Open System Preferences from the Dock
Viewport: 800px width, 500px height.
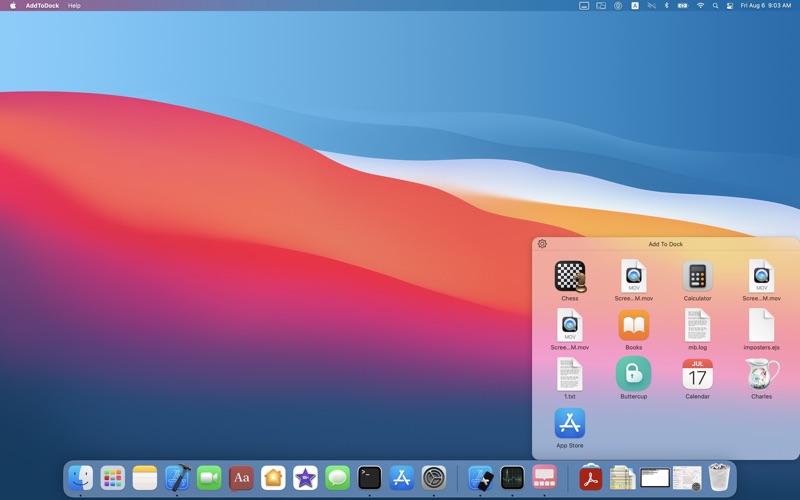point(434,478)
